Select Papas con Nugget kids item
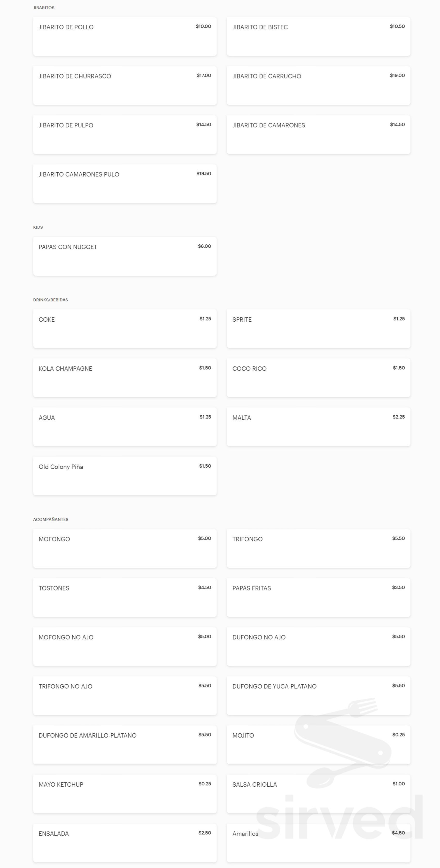Viewport: 440px width, 868px height. tap(125, 257)
